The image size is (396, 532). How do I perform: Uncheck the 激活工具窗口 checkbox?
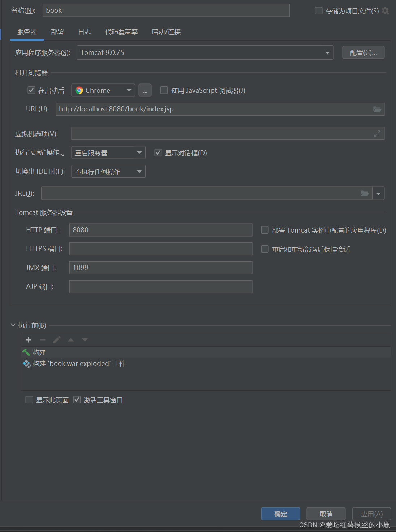pyautogui.click(x=77, y=400)
